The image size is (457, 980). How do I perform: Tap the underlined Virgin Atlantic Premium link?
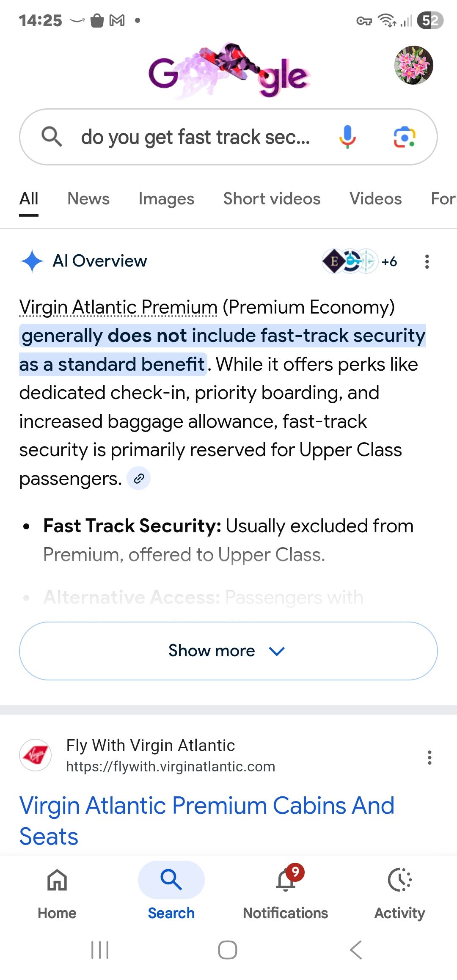[118, 307]
